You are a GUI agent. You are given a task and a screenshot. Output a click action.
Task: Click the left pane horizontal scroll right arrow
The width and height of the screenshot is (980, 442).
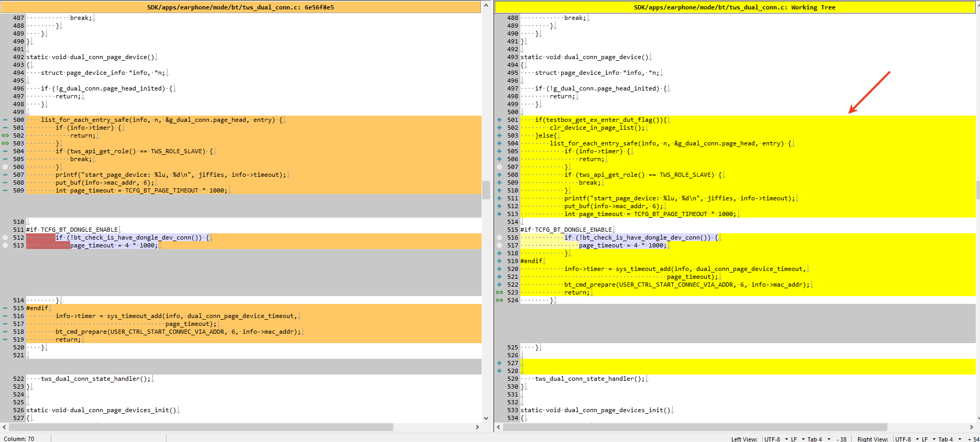[477, 427]
